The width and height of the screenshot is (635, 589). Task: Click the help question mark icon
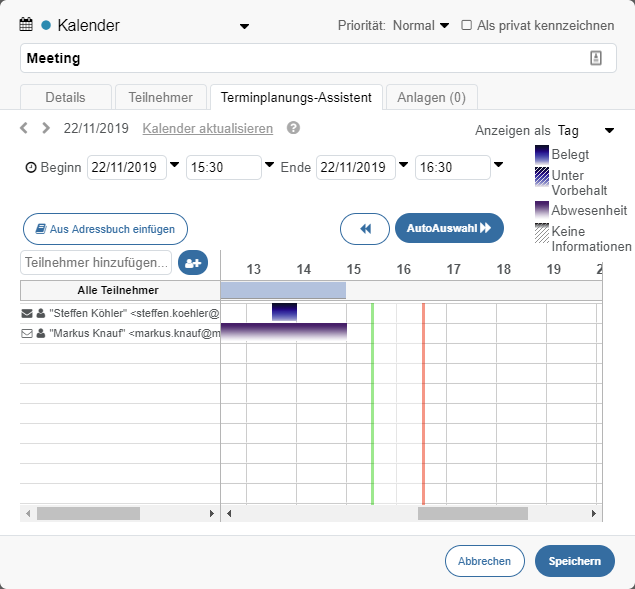[x=293, y=128]
